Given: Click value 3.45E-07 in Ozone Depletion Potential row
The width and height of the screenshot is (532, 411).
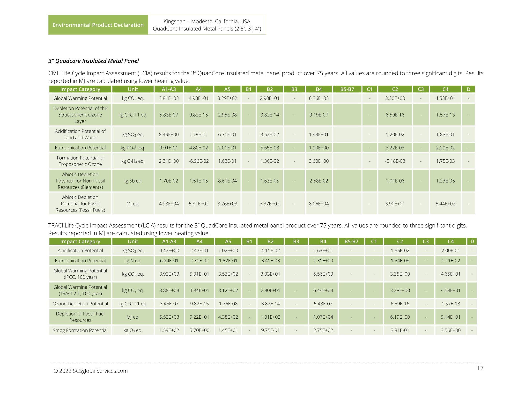Looking at the screenshot, I should (169, 304).
